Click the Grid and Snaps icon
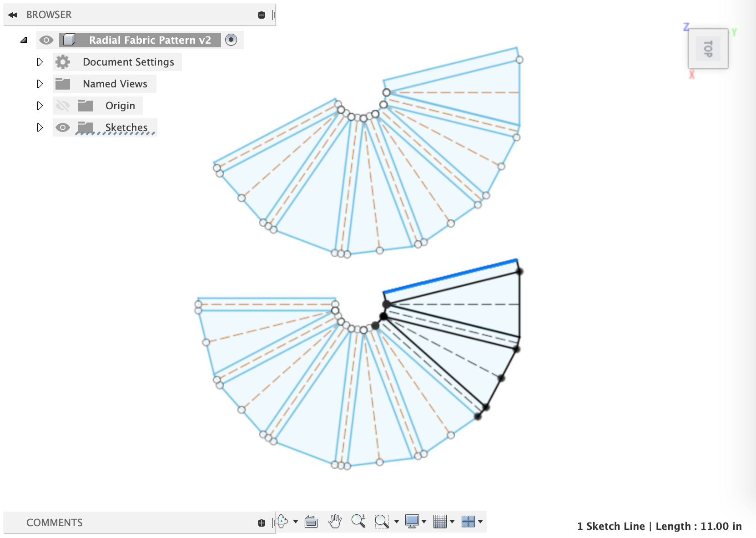Screen dimensions: 756x538 (441, 521)
